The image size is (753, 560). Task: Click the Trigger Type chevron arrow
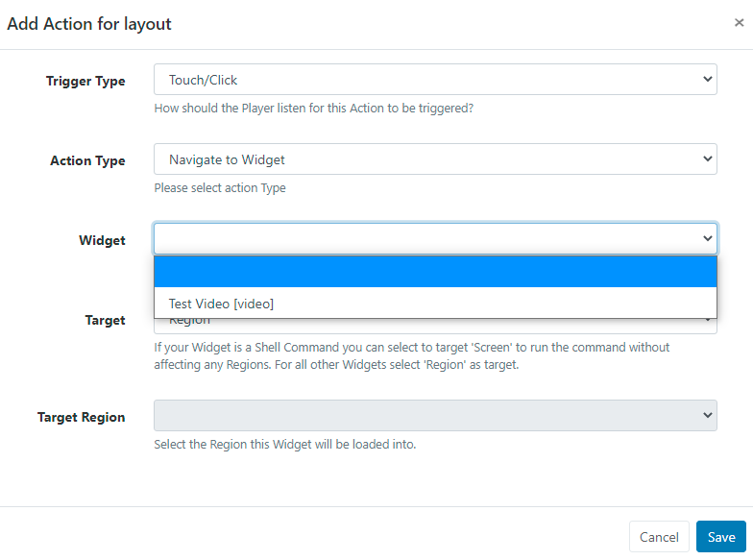coord(707,80)
